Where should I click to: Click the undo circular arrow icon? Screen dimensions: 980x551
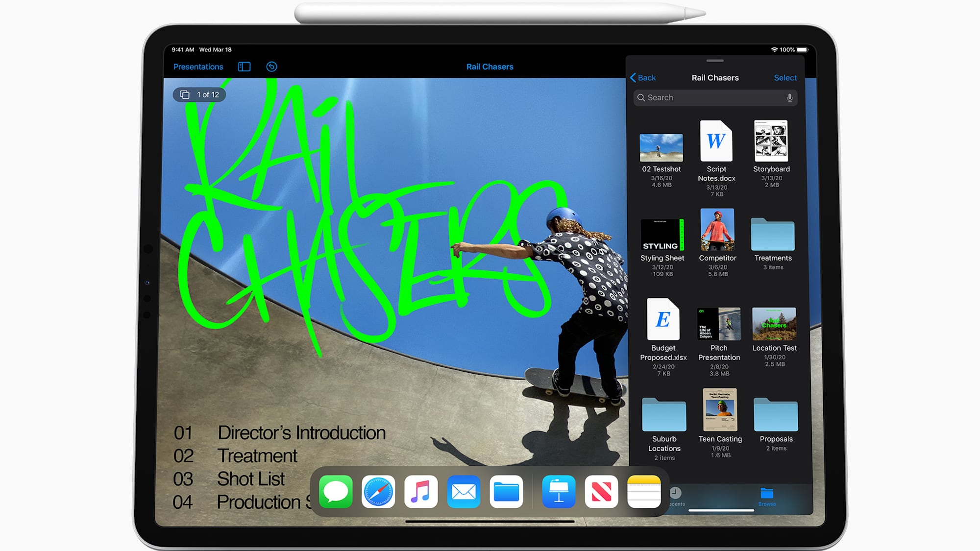(x=271, y=67)
